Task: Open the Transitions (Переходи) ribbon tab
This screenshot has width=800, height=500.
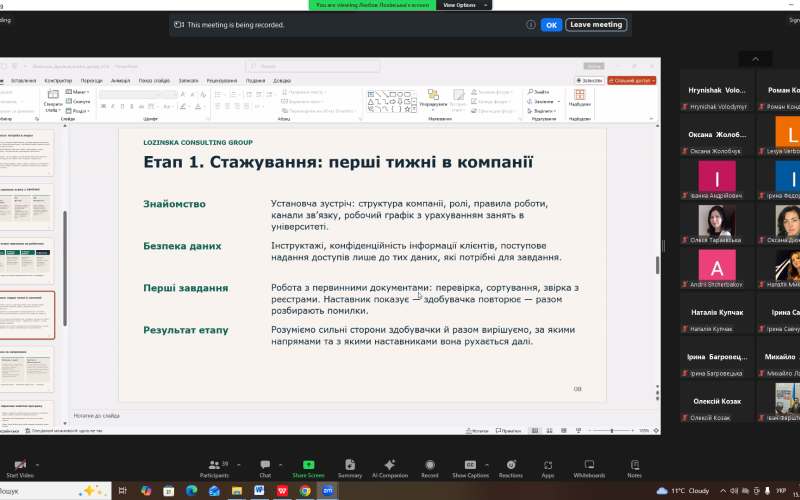Action: (91, 81)
